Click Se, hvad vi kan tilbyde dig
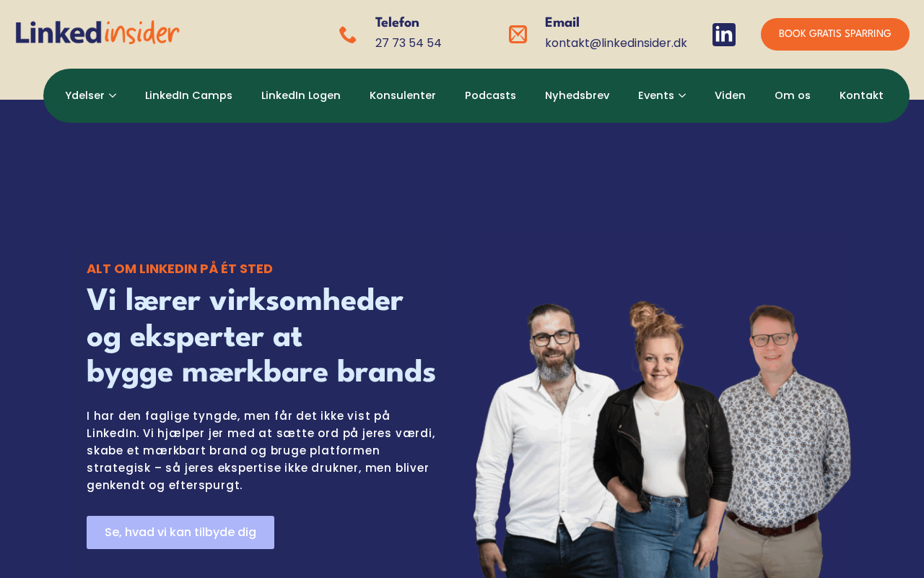 (x=180, y=532)
